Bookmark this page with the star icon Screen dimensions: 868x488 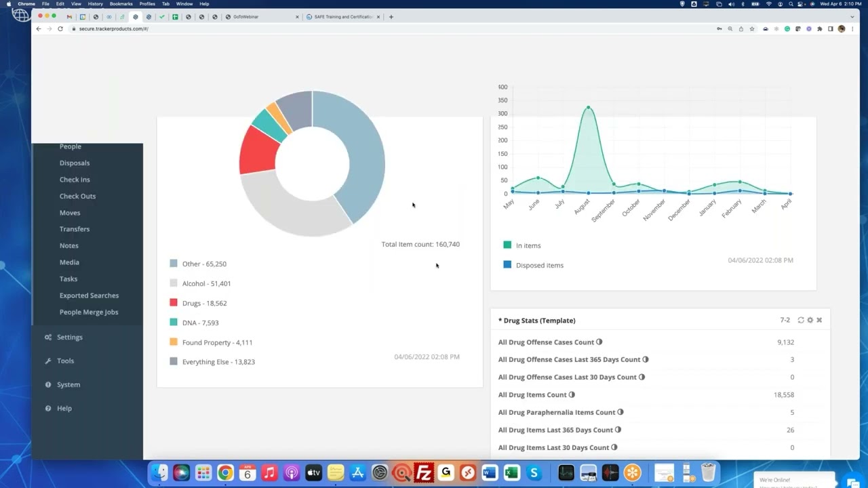752,28
